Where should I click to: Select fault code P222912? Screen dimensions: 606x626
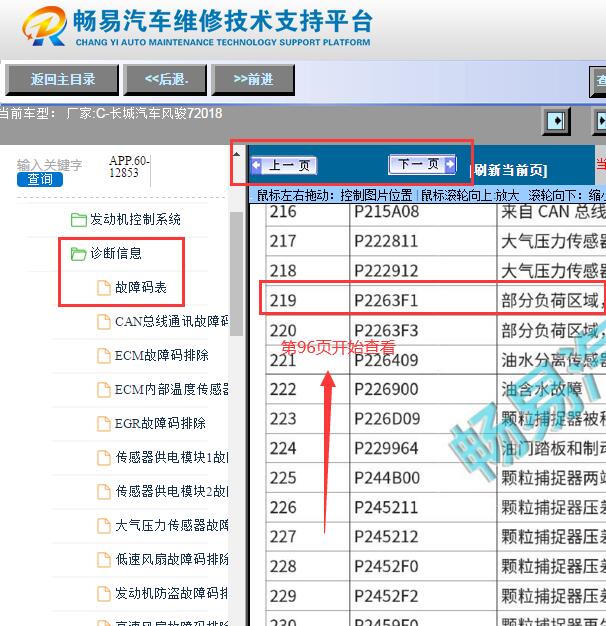click(386, 271)
